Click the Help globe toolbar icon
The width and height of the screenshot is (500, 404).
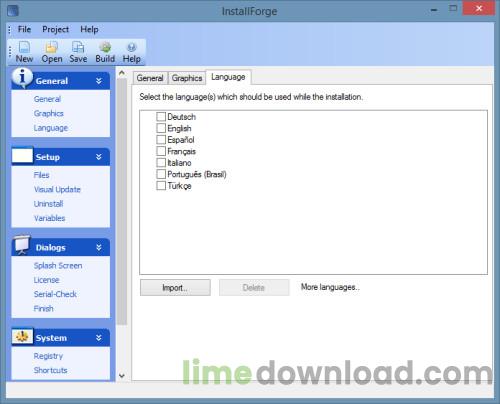pyautogui.click(x=131, y=47)
